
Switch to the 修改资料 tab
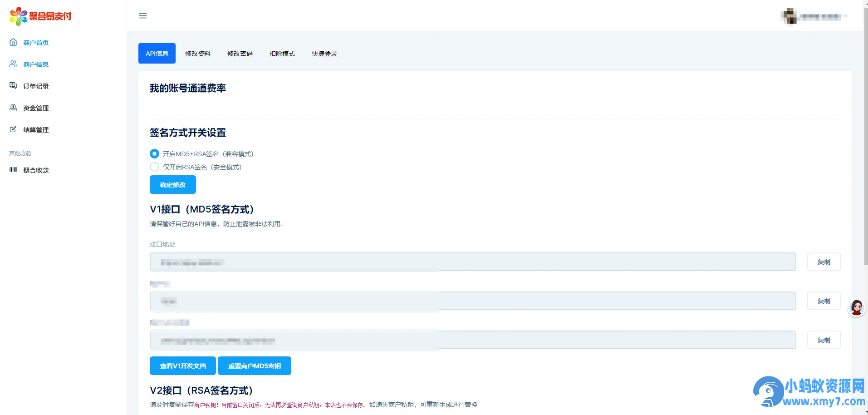tap(198, 54)
